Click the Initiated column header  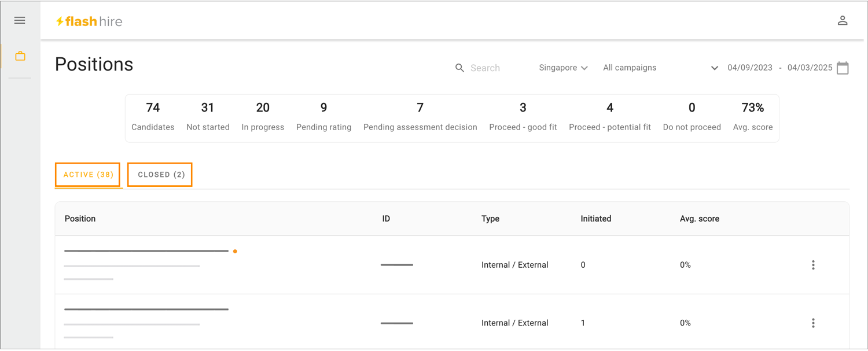coord(595,219)
